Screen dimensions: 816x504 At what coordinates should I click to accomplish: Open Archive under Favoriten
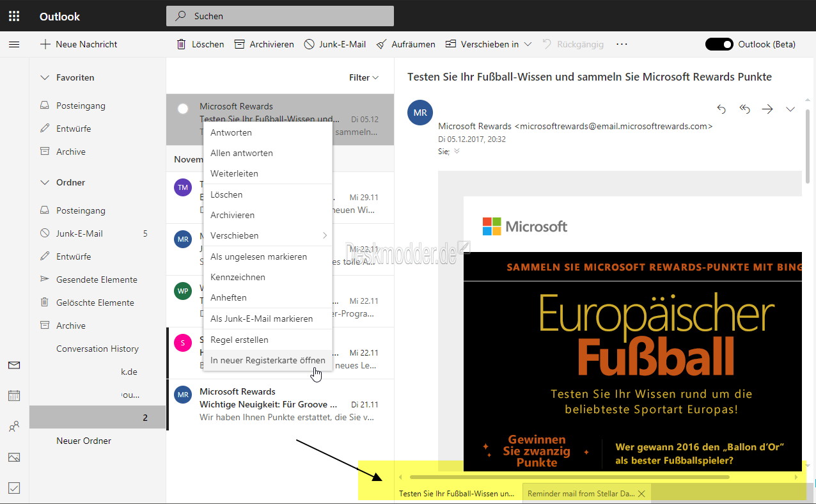pyautogui.click(x=97, y=152)
